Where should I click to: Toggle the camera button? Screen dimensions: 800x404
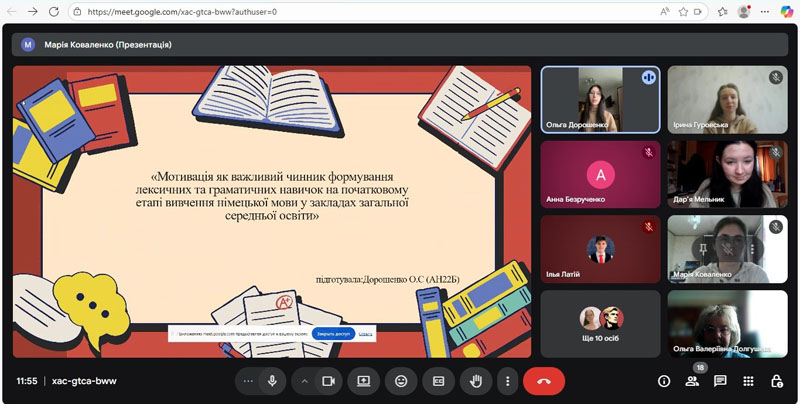click(x=327, y=381)
